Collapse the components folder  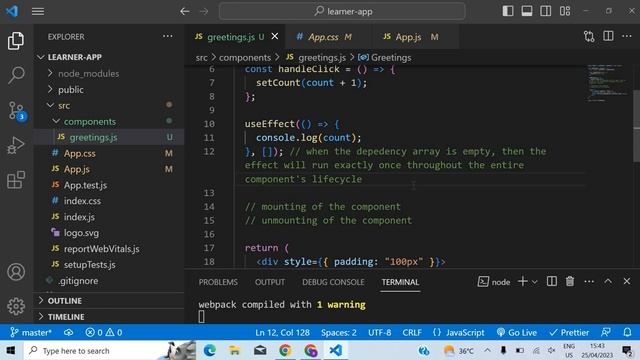[x=89, y=121]
